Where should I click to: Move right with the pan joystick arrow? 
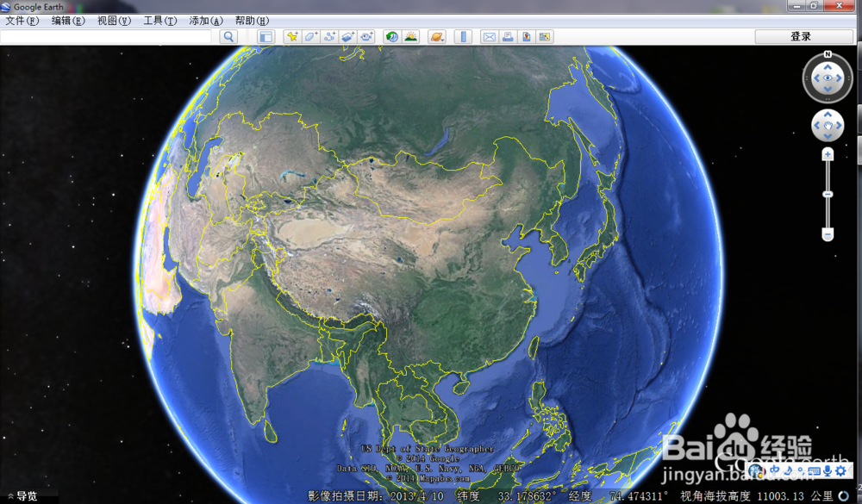click(x=839, y=125)
